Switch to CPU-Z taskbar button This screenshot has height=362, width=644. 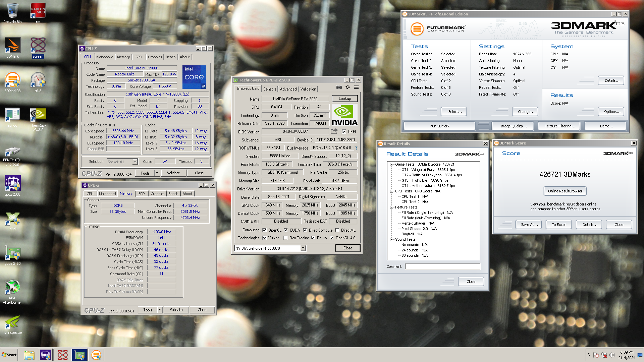click(45, 355)
